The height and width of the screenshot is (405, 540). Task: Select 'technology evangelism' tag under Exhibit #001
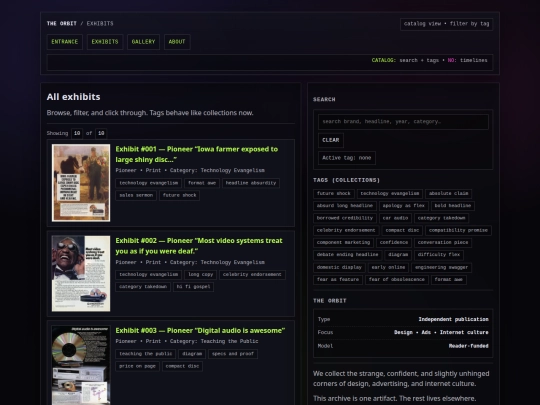coord(148,183)
